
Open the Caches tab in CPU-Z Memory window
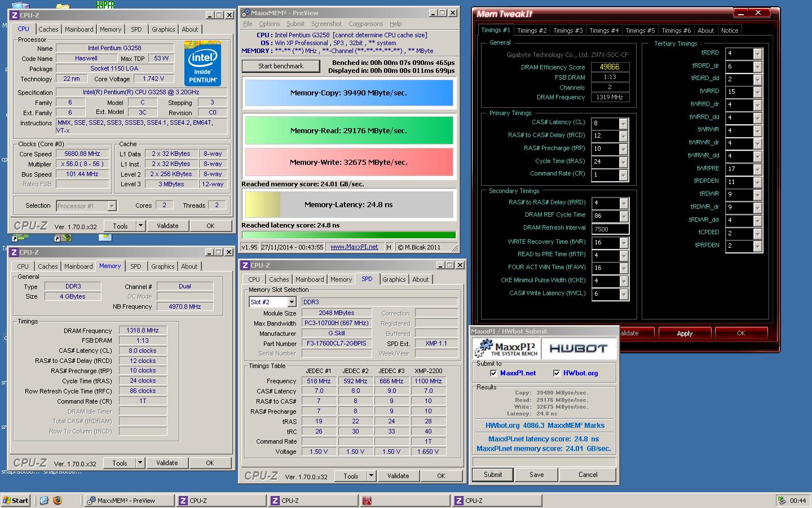click(x=48, y=266)
